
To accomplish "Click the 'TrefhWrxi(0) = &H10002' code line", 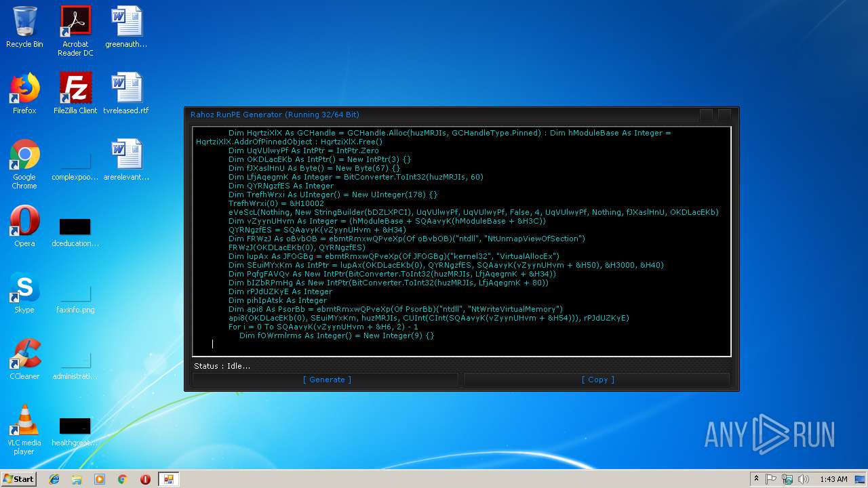I will (276, 203).
